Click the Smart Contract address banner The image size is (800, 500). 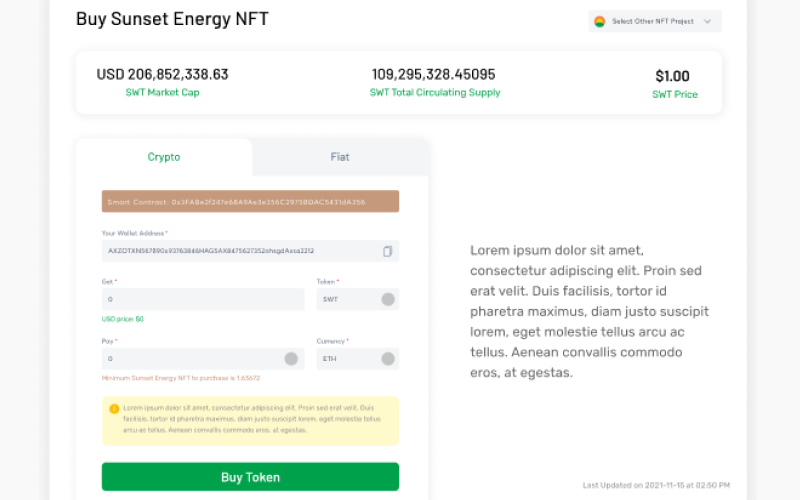point(250,202)
